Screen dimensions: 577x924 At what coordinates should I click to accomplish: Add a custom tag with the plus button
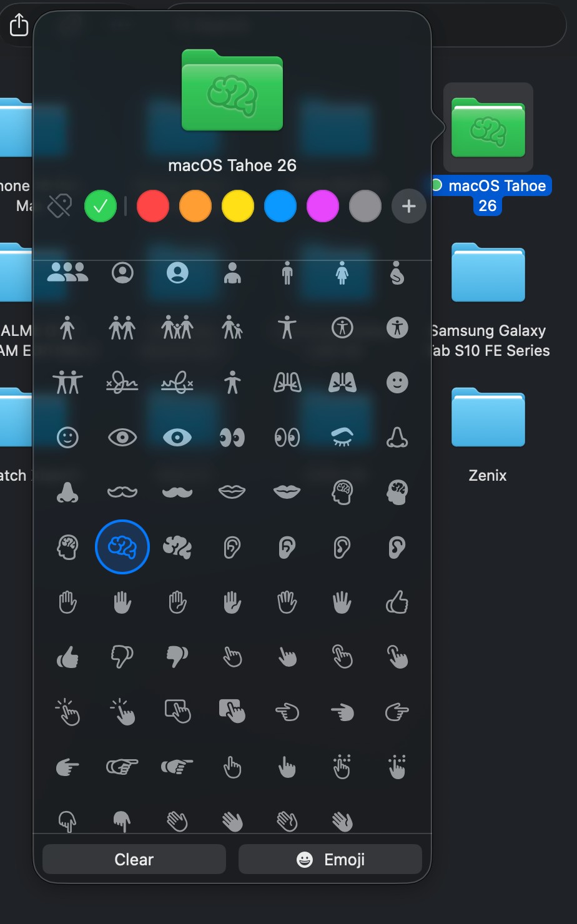coord(409,206)
